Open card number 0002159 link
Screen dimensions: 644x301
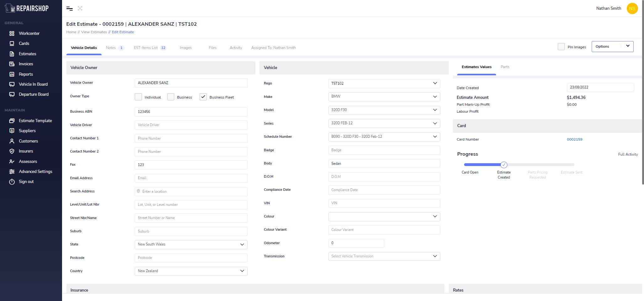[574, 139]
